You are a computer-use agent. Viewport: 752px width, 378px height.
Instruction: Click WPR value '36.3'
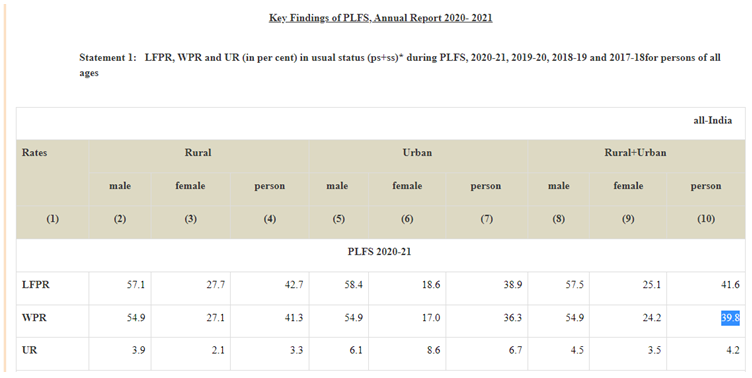pyautogui.click(x=513, y=318)
